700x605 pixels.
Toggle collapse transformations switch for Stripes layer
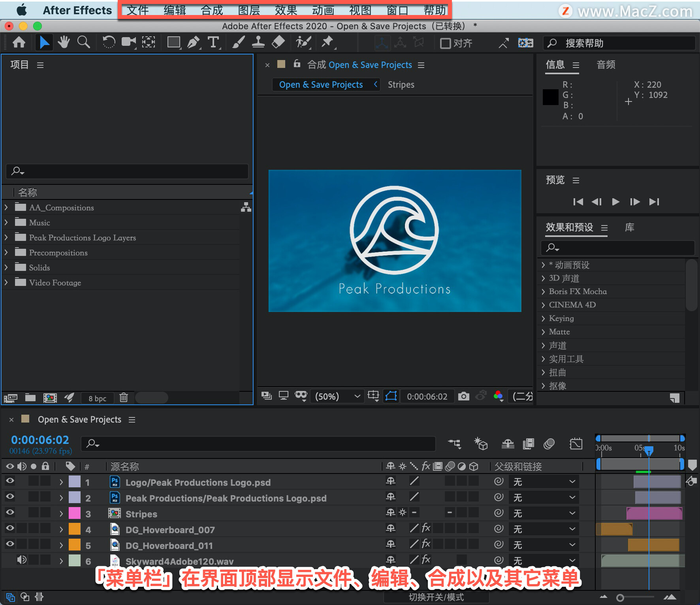tap(403, 512)
